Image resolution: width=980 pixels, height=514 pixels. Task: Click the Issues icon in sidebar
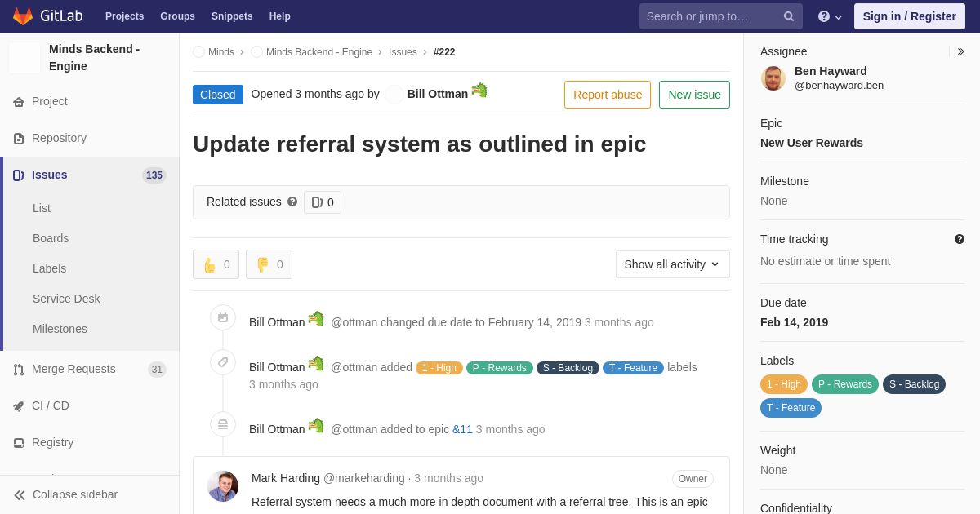pyautogui.click(x=19, y=175)
